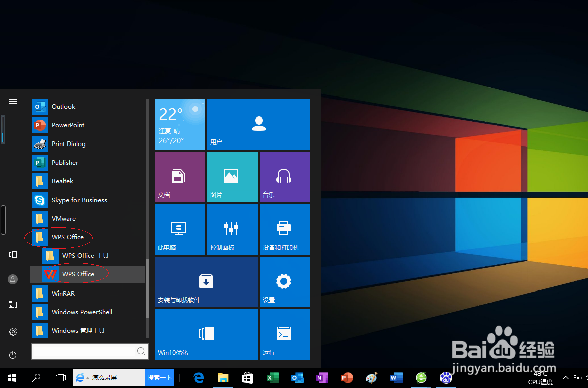Click the Windows Start button
This screenshot has width=588, height=388.
click(12, 378)
